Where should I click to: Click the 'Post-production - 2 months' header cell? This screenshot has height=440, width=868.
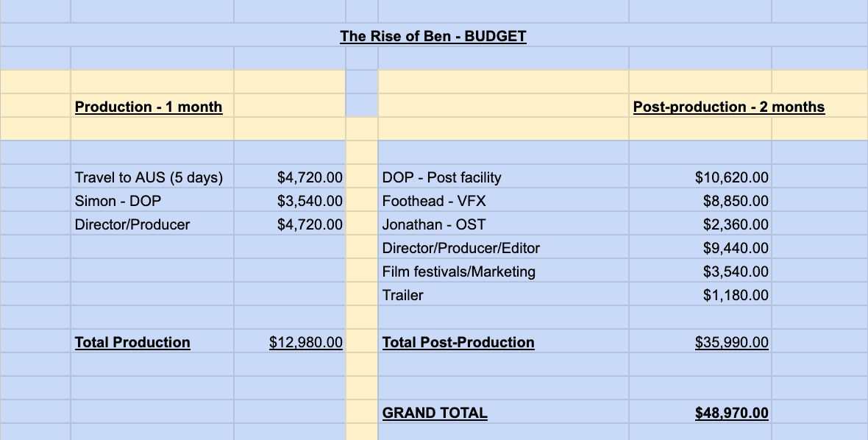pyautogui.click(x=728, y=107)
